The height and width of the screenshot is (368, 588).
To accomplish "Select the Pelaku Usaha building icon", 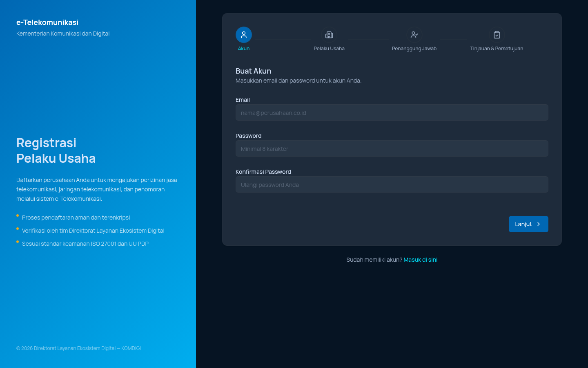I will tap(329, 35).
